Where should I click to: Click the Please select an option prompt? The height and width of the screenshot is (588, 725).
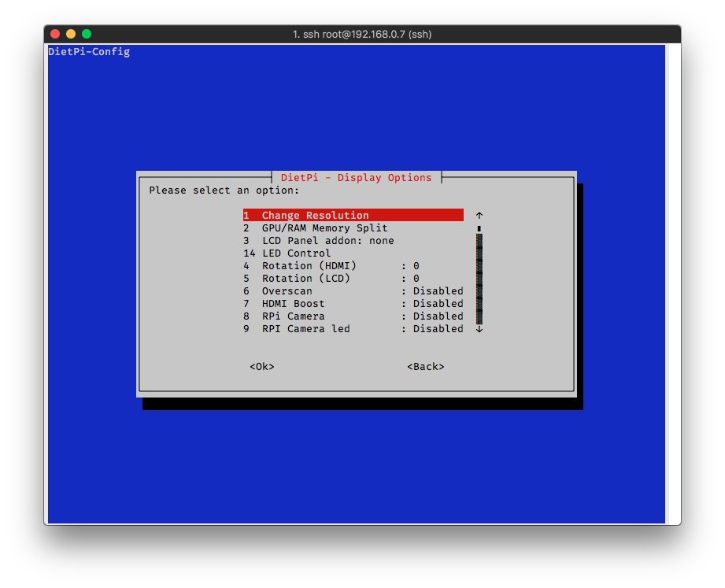[224, 190]
